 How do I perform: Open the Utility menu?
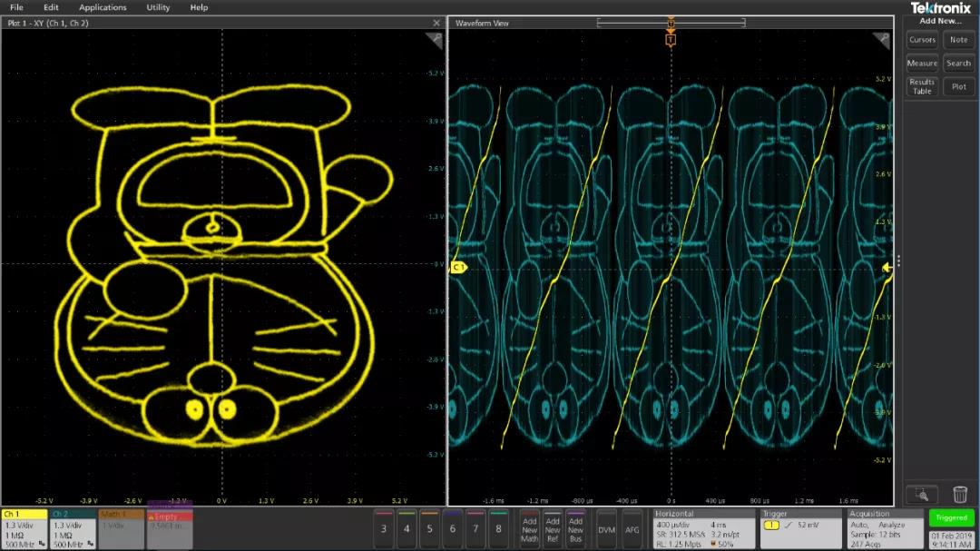pyautogui.click(x=158, y=7)
